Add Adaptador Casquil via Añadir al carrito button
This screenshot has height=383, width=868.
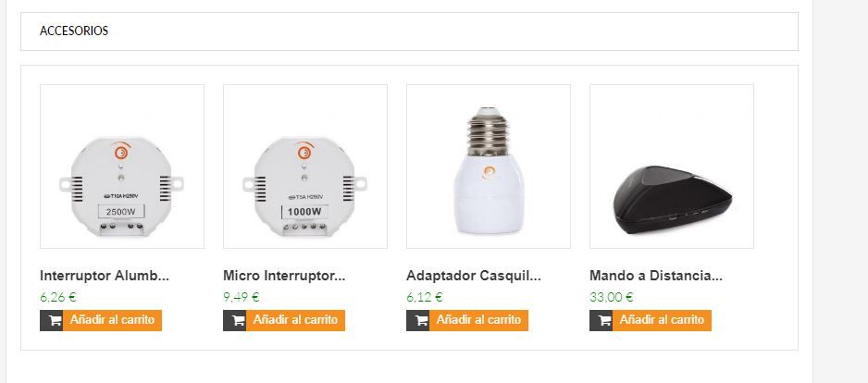point(478,320)
